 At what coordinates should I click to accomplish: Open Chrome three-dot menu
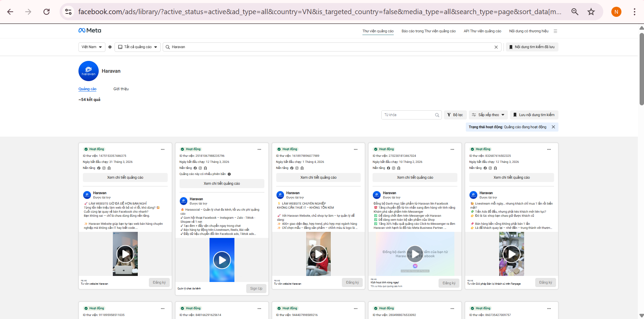pyautogui.click(x=634, y=12)
